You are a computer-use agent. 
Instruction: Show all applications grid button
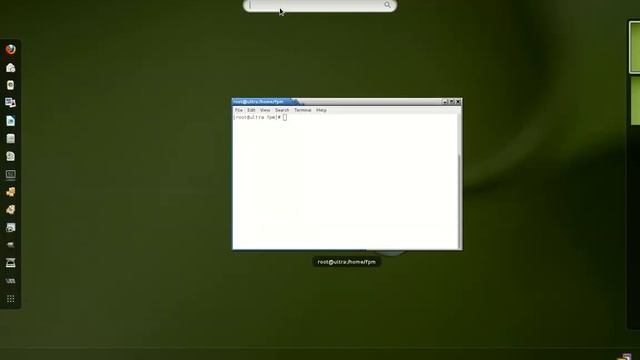(x=11, y=299)
